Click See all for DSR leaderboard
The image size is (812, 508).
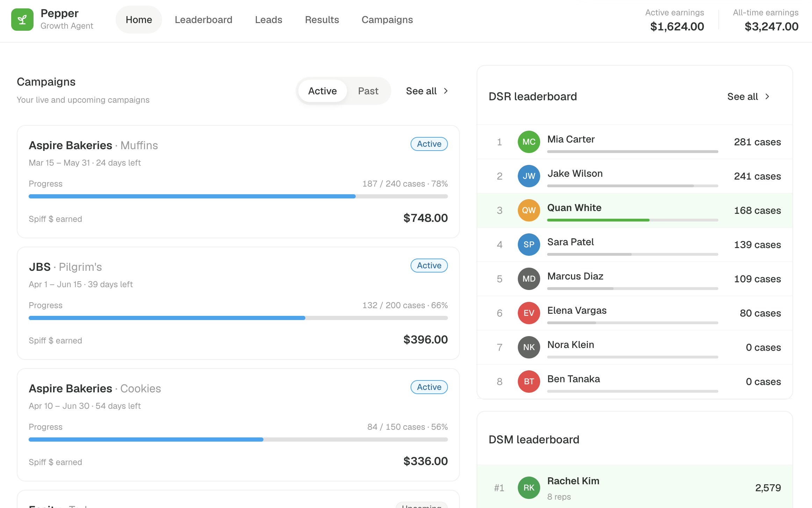point(748,96)
